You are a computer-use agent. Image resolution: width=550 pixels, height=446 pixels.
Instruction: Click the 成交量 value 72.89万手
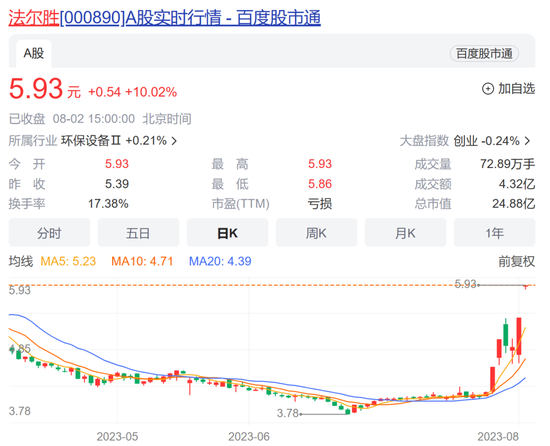tap(508, 164)
